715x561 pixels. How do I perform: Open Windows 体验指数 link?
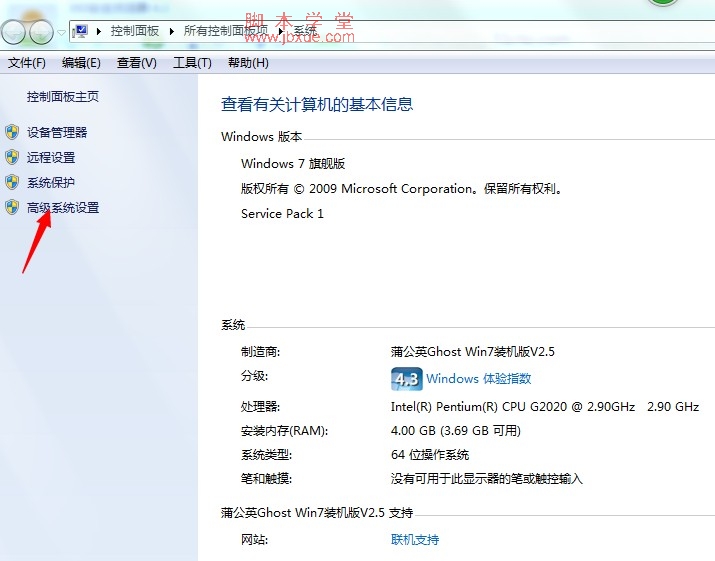(x=479, y=379)
